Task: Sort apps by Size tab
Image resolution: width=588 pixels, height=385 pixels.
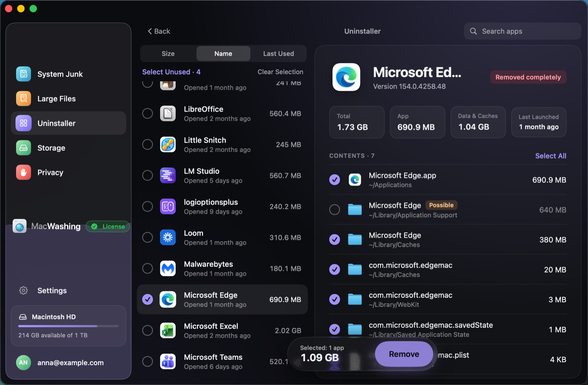Action: pyautogui.click(x=168, y=54)
